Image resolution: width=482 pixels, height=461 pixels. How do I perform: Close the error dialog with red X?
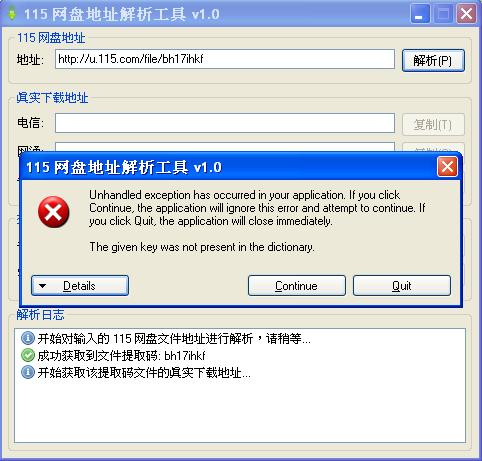447,167
